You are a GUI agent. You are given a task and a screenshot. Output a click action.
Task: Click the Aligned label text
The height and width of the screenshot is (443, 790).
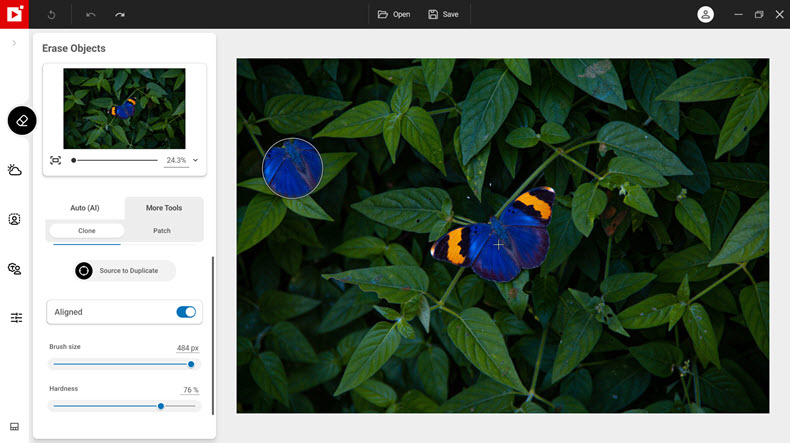(x=68, y=312)
